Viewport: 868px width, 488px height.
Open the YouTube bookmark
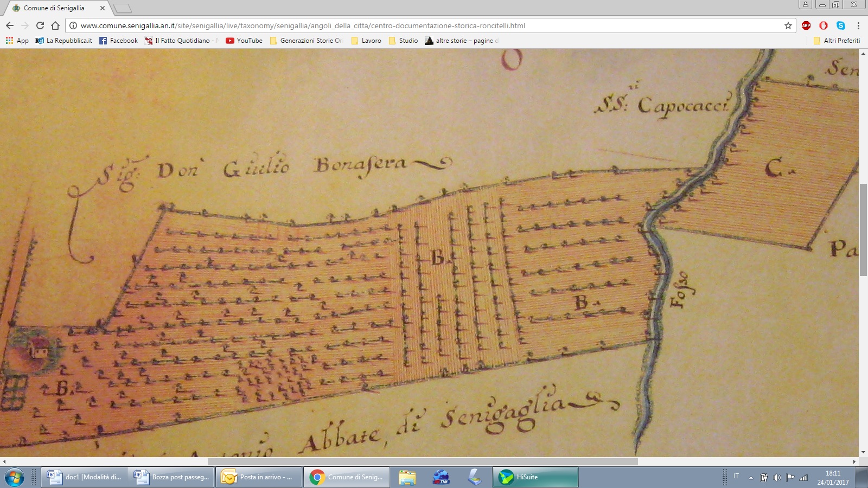(x=244, y=41)
